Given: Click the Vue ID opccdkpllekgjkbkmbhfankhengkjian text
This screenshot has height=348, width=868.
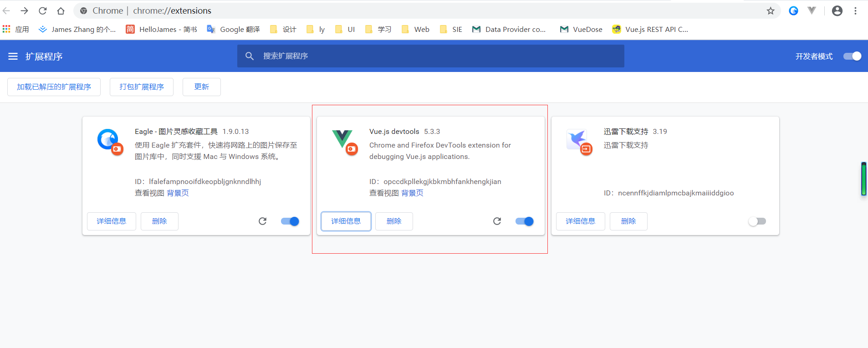Looking at the screenshot, I should [442, 182].
